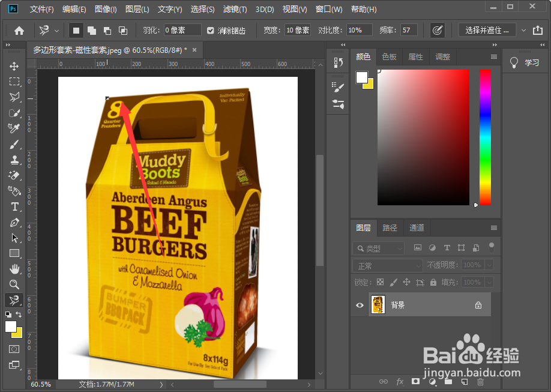Toggle the layer filter switch

tap(491, 247)
